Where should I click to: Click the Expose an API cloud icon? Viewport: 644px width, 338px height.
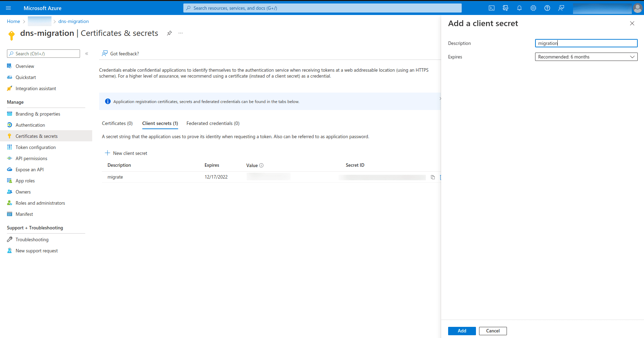(x=9, y=169)
